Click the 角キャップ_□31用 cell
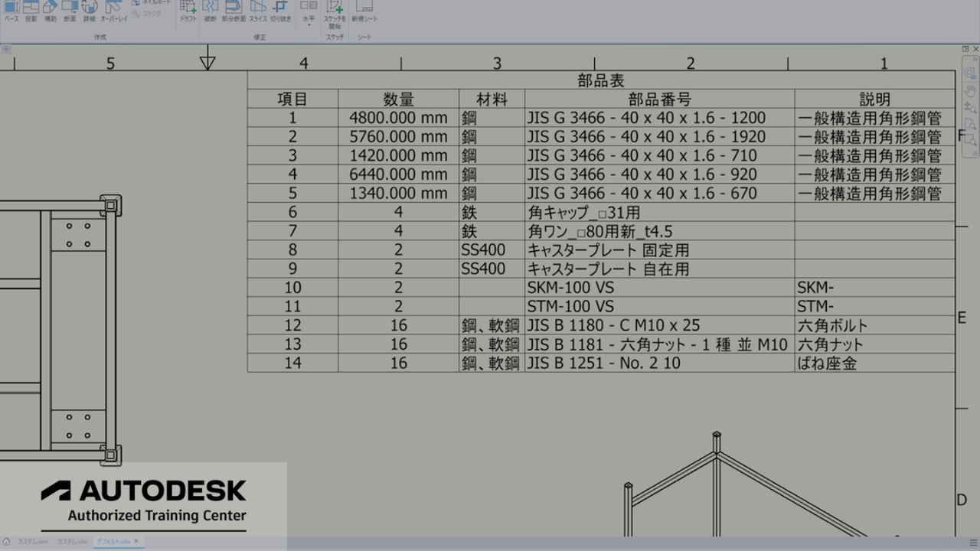 pos(660,212)
